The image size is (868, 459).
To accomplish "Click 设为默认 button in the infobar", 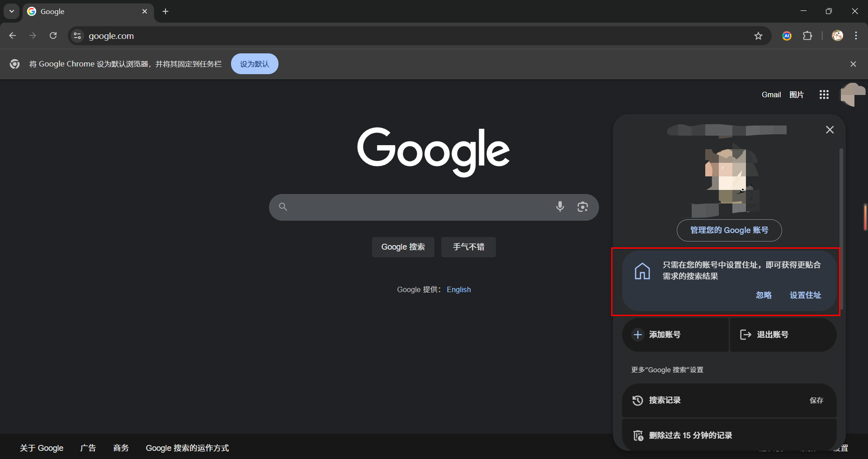I will click(255, 64).
